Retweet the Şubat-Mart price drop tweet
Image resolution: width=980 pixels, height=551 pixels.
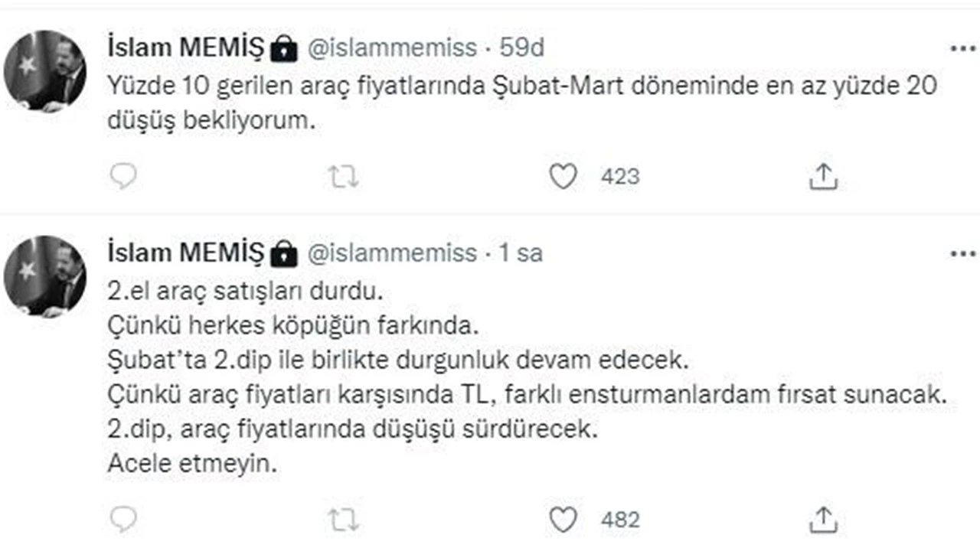[x=343, y=177]
